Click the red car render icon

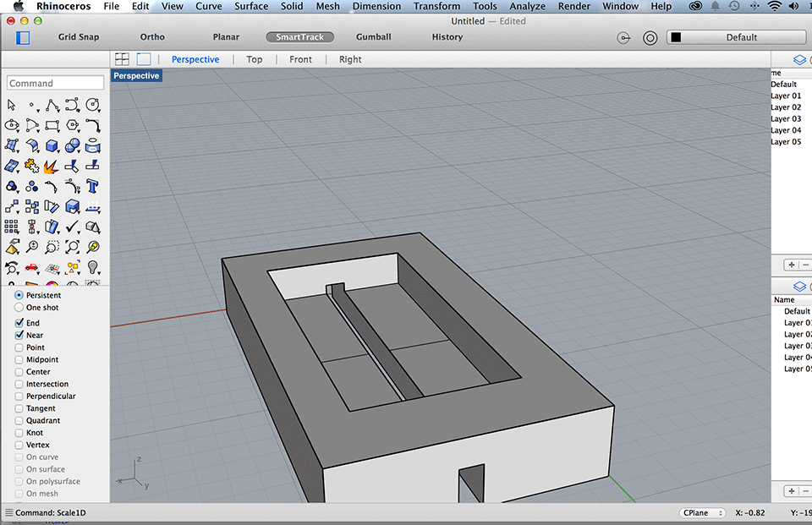point(31,268)
